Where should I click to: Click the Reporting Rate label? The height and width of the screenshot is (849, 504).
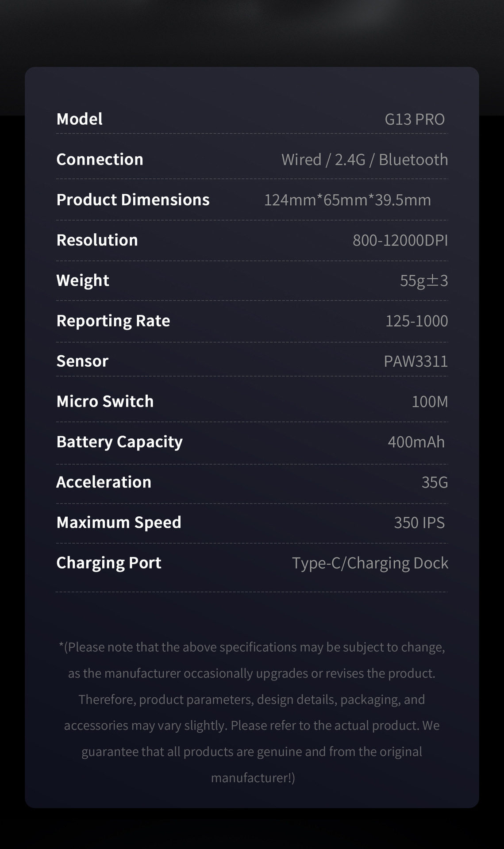(113, 321)
